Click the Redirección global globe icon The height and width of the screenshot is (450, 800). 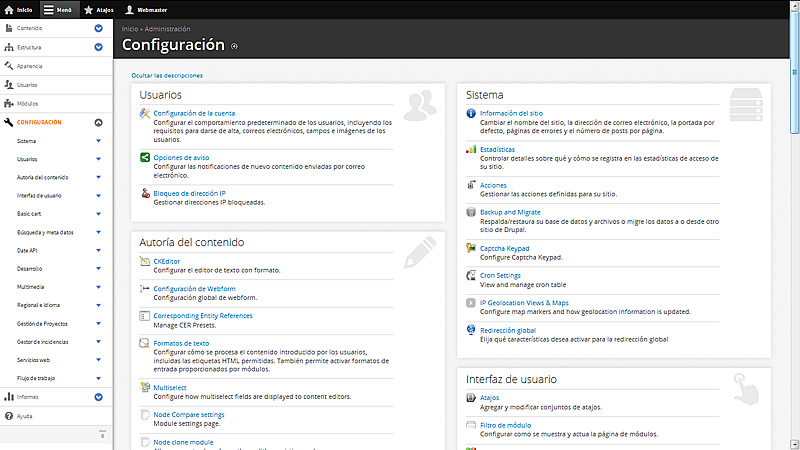(x=471, y=330)
